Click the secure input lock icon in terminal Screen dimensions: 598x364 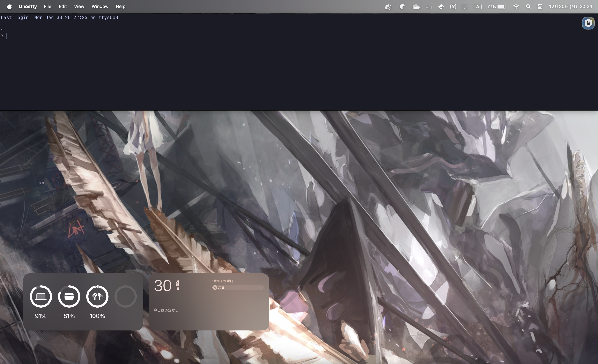coord(588,23)
